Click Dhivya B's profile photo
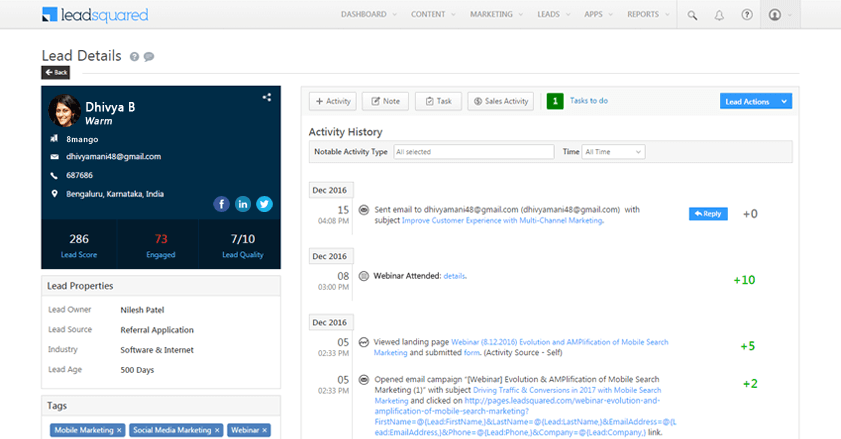 click(64, 111)
